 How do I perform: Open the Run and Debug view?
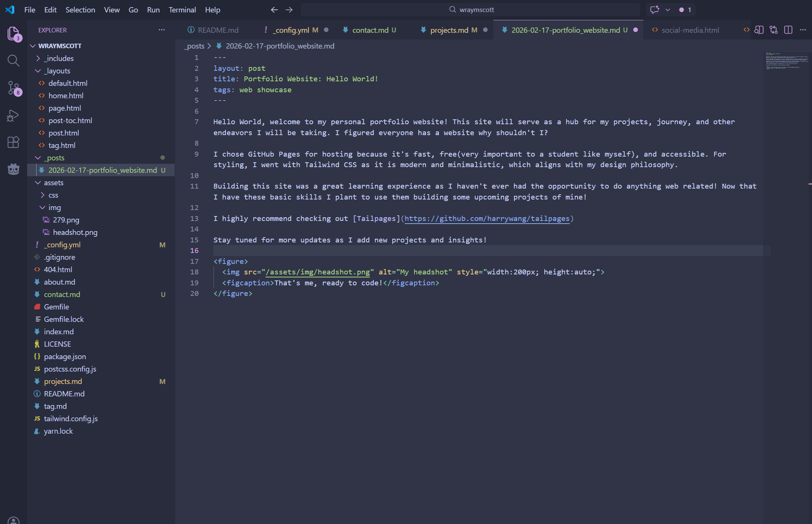click(x=14, y=115)
